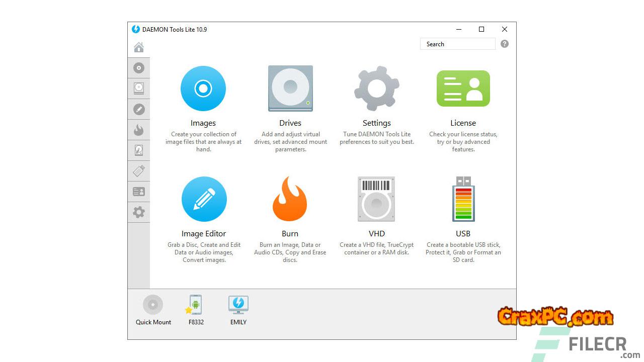Select the VHD icon in sidebar

click(139, 150)
